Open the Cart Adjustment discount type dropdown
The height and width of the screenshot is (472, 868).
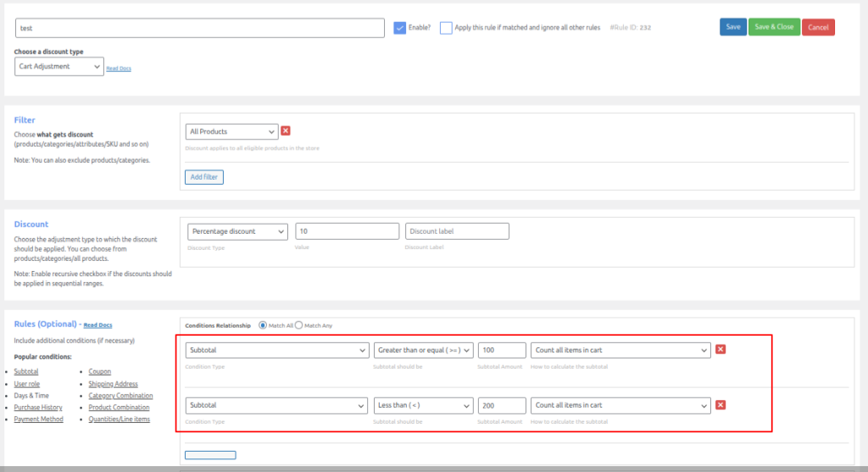[x=58, y=66]
